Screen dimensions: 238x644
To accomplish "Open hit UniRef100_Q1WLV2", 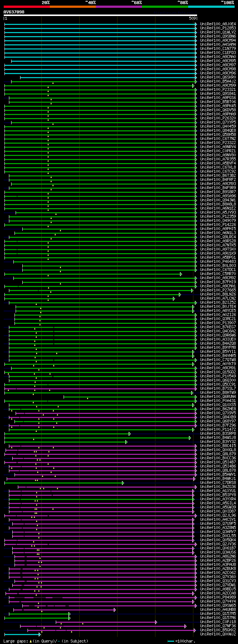I will [x=218, y=32].
